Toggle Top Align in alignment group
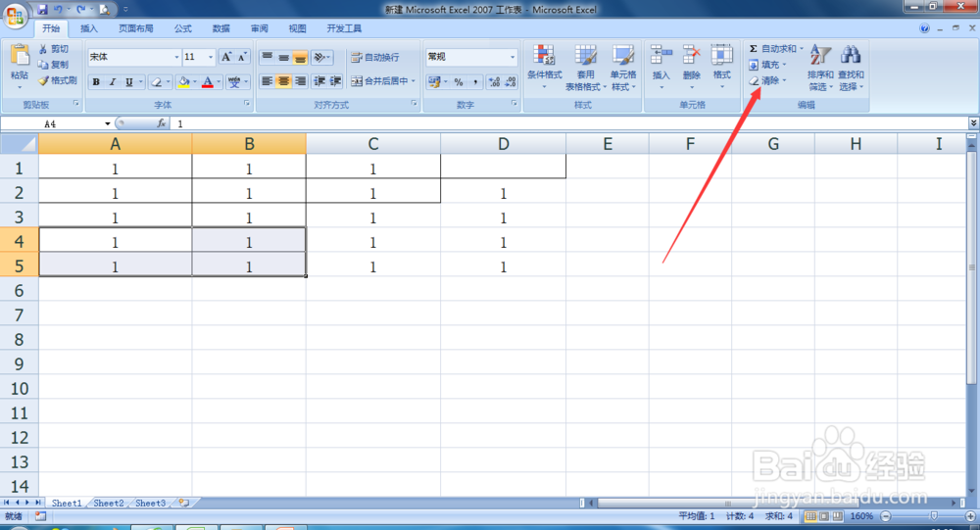This screenshot has width=980, height=530. click(267, 58)
